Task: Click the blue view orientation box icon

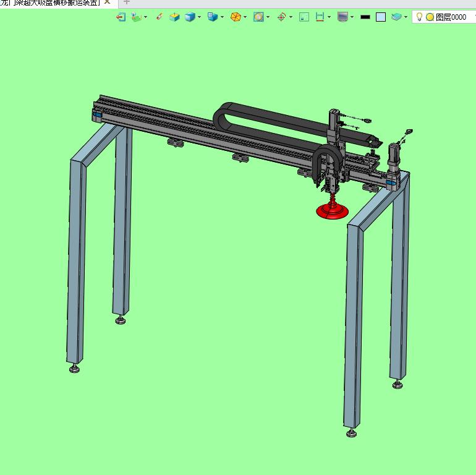Action: click(213, 17)
